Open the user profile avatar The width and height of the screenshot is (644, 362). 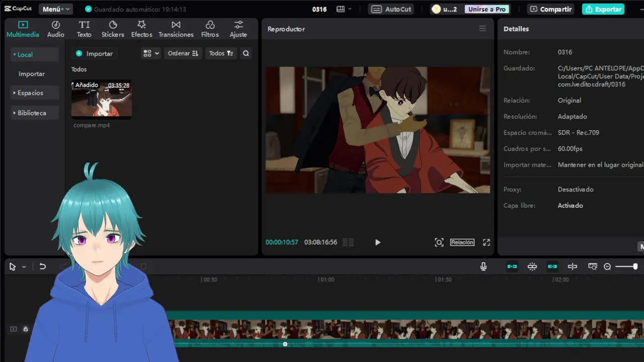(436, 9)
